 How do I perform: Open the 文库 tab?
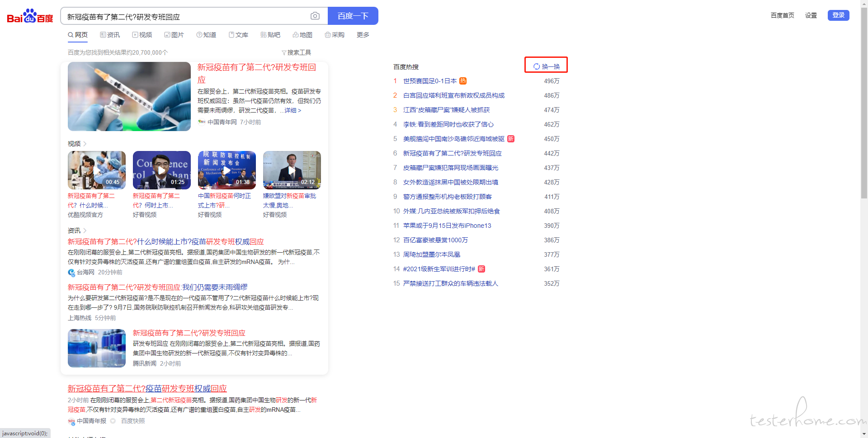238,35
